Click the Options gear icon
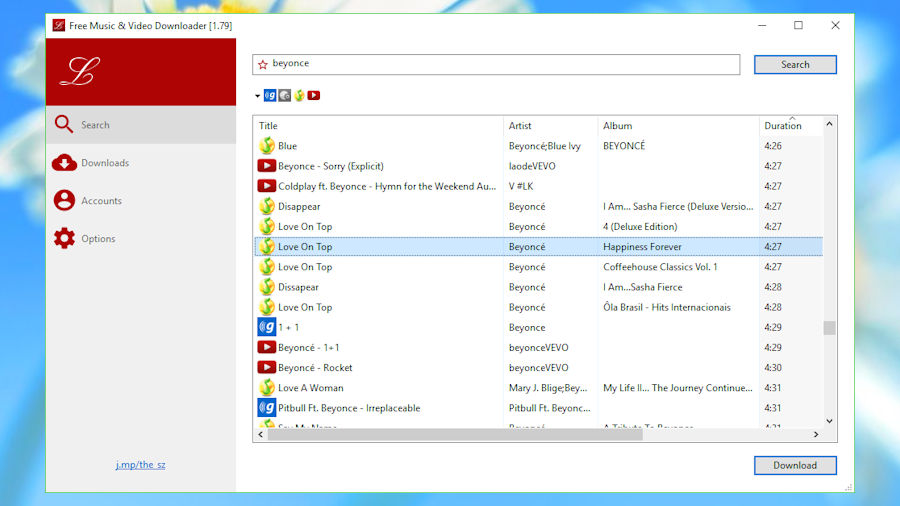The image size is (900, 506). click(64, 238)
